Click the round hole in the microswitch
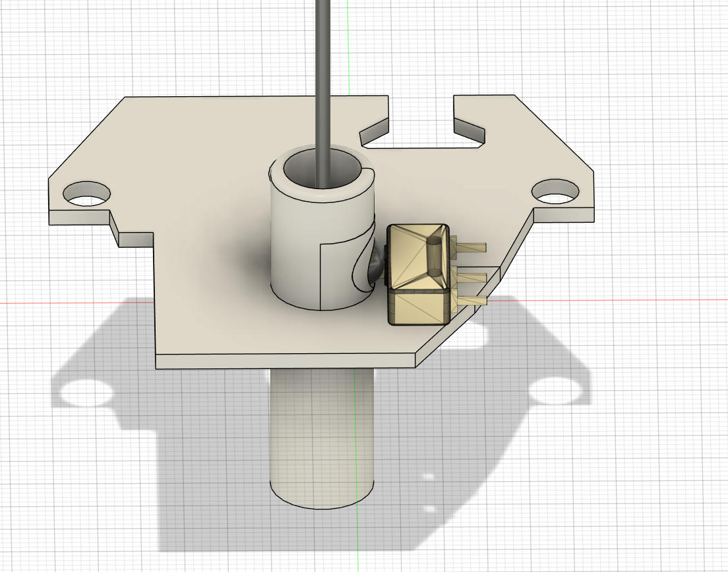The width and height of the screenshot is (728, 572). 435,256
